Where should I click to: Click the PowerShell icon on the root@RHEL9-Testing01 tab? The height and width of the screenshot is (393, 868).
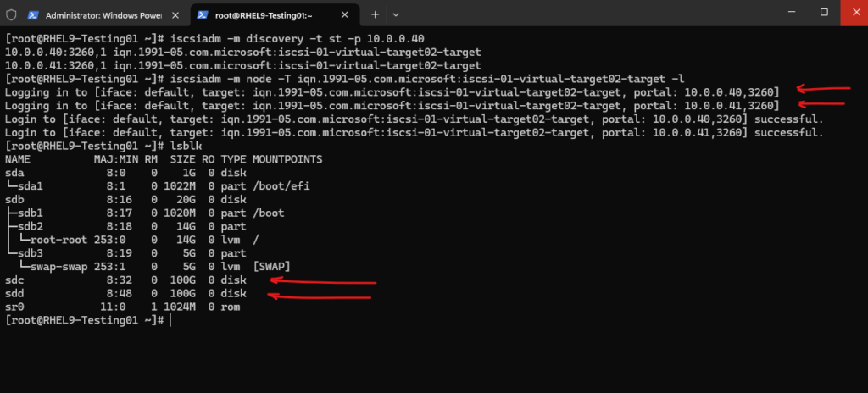tap(204, 15)
